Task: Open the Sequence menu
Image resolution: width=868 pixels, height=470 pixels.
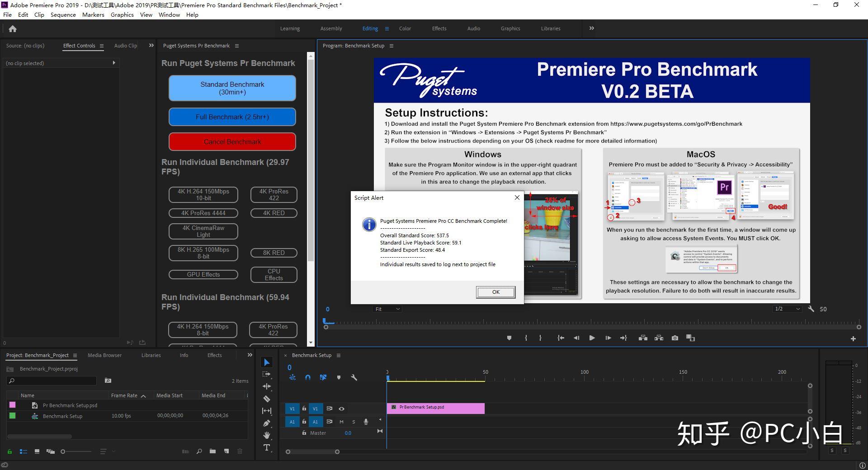Action: point(63,14)
